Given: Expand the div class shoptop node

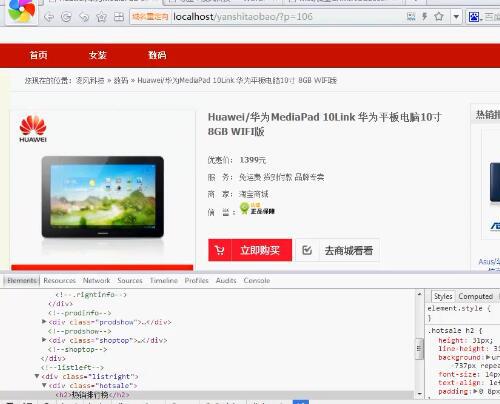Looking at the screenshot, I should pyautogui.click(x=44, y=340).
